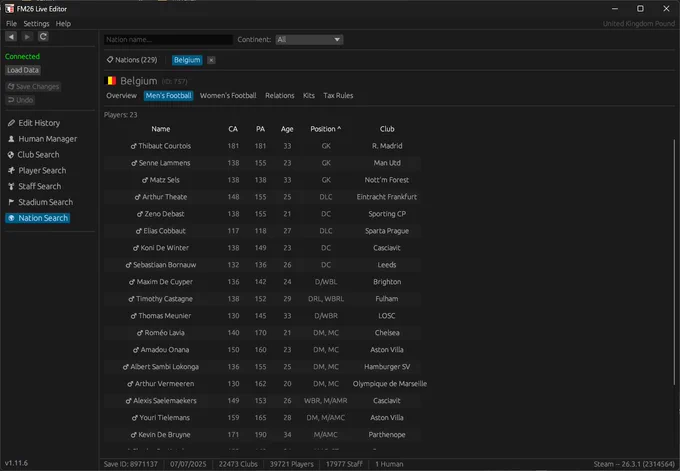The height and width of the screenshot is (471, 680).
Task: Select the Maxim De Cuyper name
Action: pos(165,282)
